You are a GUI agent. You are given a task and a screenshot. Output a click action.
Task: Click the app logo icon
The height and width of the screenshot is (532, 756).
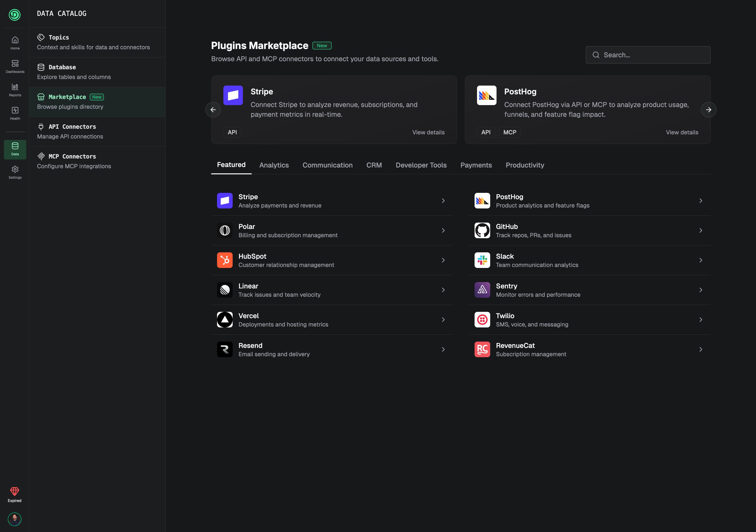[14, 15]
